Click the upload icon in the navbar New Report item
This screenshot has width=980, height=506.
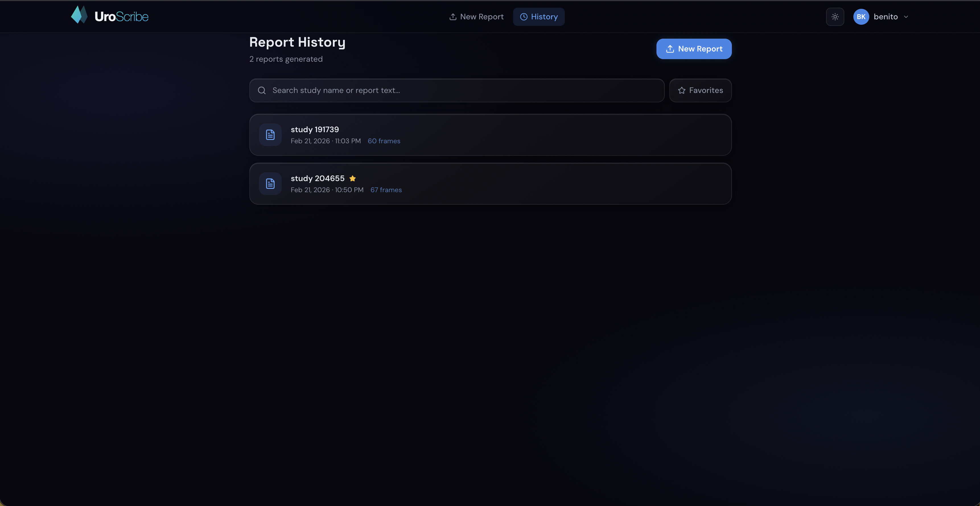point(453,17)
